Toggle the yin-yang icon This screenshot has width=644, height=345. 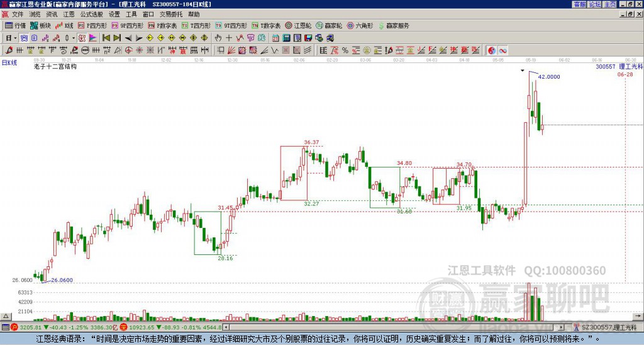(x=492, y=50)
